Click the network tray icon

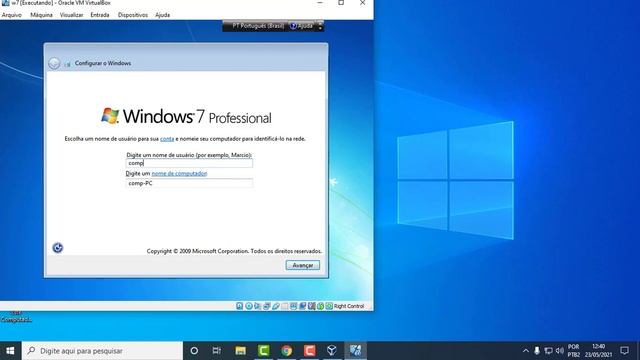point(549,351)
